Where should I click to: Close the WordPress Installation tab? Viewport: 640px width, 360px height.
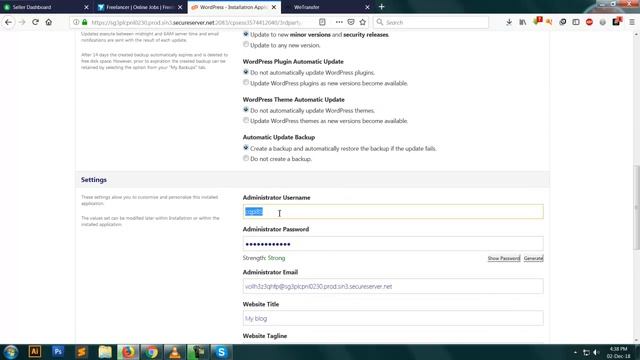click(274, 7)
